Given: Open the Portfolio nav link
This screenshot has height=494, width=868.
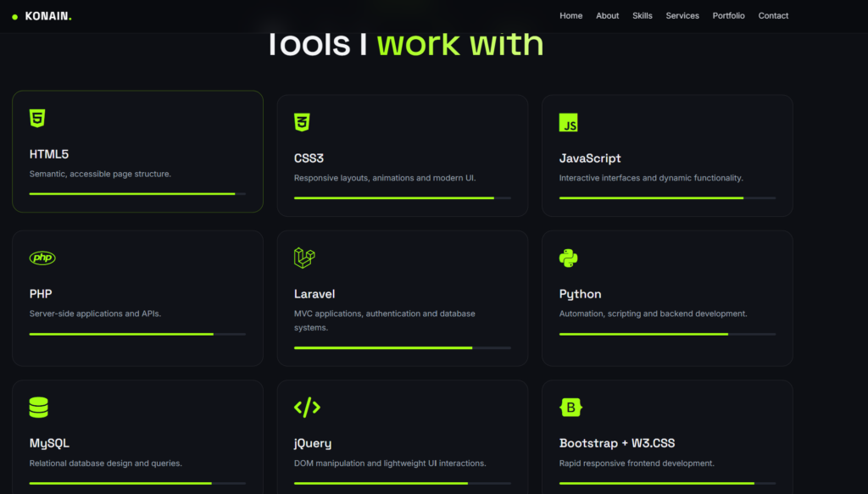Looking at the screenshot, I should [728, 16].
